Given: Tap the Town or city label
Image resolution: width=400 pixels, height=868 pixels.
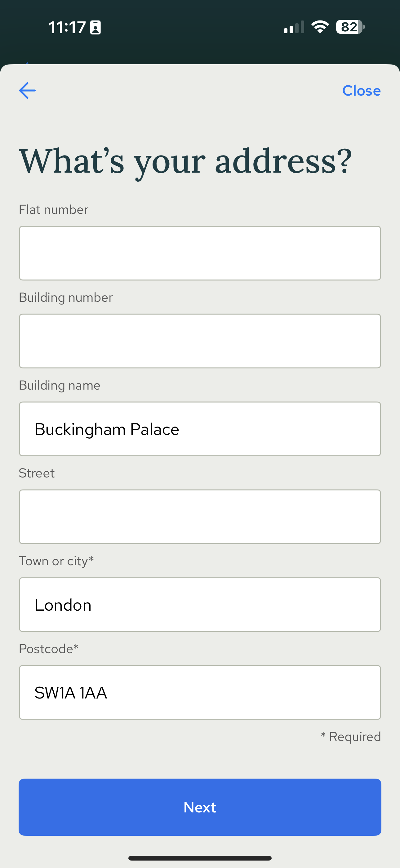Looking at the screenshot, I should (56, 561).
